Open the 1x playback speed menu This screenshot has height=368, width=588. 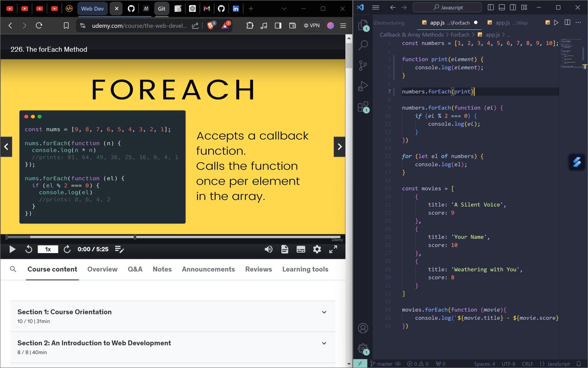click(x=48, y=249)
